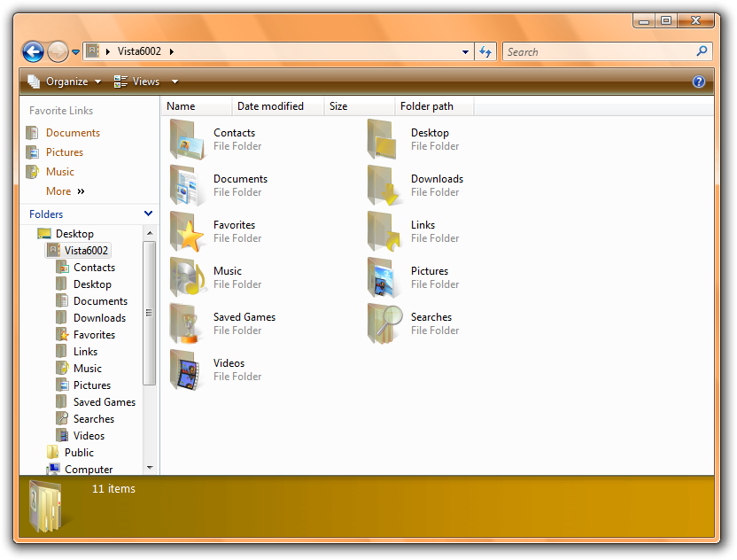Click the Refresh button beside address bar
This screenshot has width=737, height=560.
pos(485,51)
